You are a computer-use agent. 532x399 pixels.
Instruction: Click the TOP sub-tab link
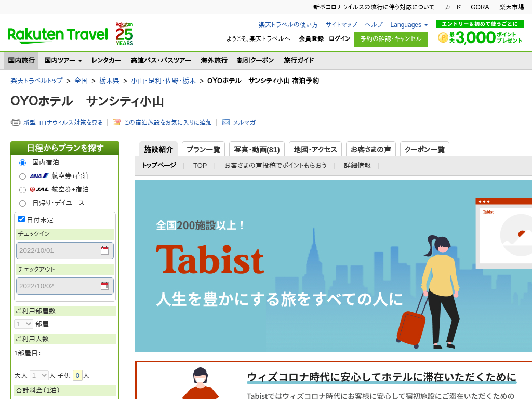pos(200,166)
